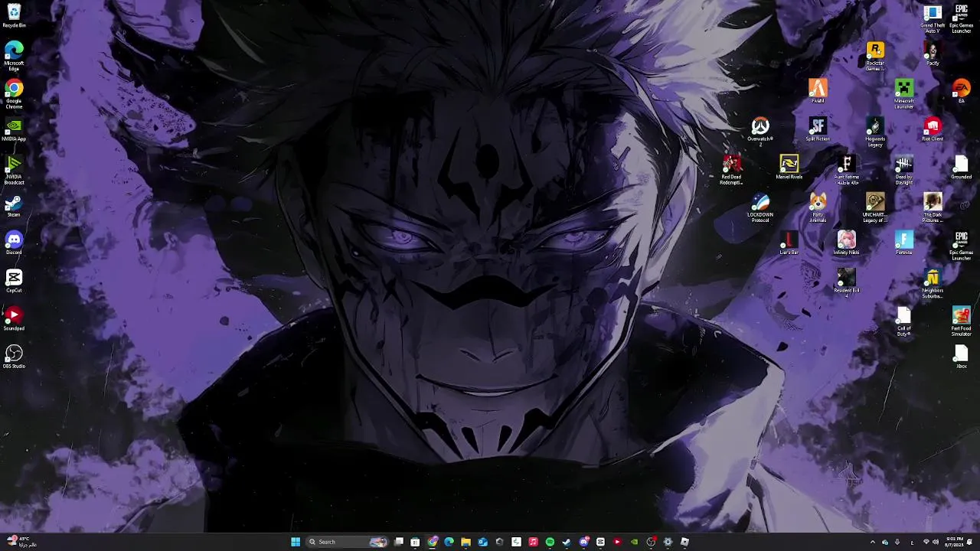Open the Fortnite desktop icon
Viewport: 980px width, 551px height.
904,243
